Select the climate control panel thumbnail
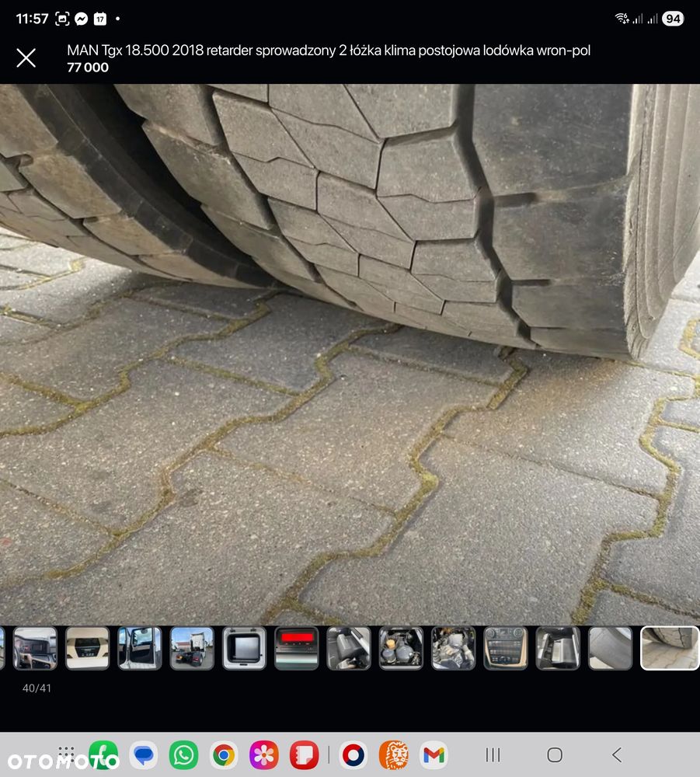This screenshot has width=700, height=777. (505, 648)
